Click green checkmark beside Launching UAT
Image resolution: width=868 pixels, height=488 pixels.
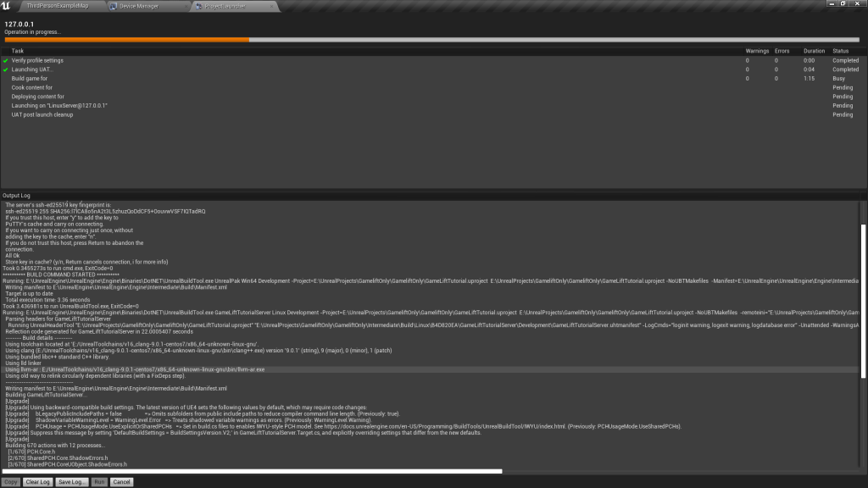pyautogui.click(x=6, y=69)
